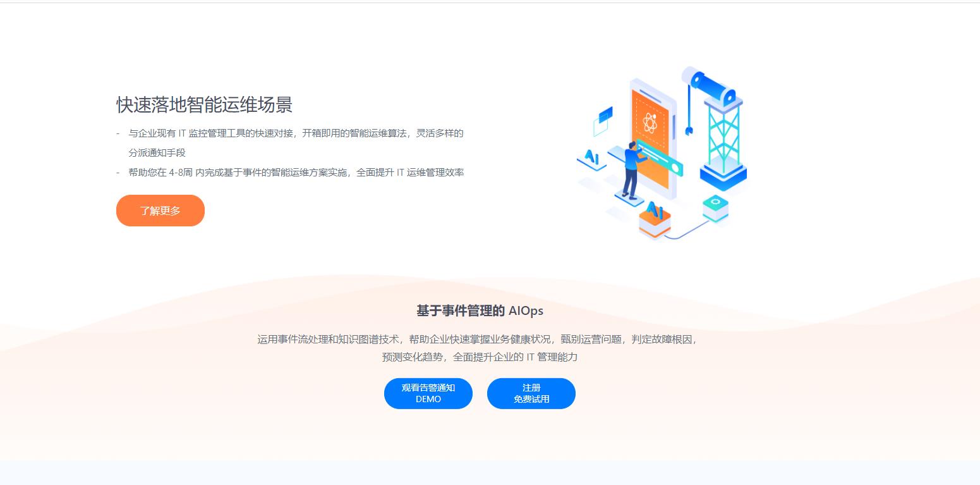Click the orange AI cube below the phone
Image resolution: width=980 pixels, height=485 pixels.
[655, 221]
